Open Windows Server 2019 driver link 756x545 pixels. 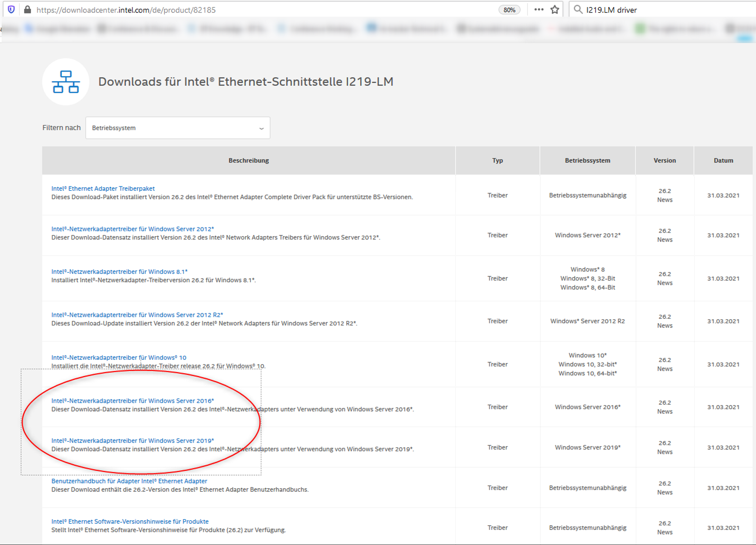tap(133, 441)
